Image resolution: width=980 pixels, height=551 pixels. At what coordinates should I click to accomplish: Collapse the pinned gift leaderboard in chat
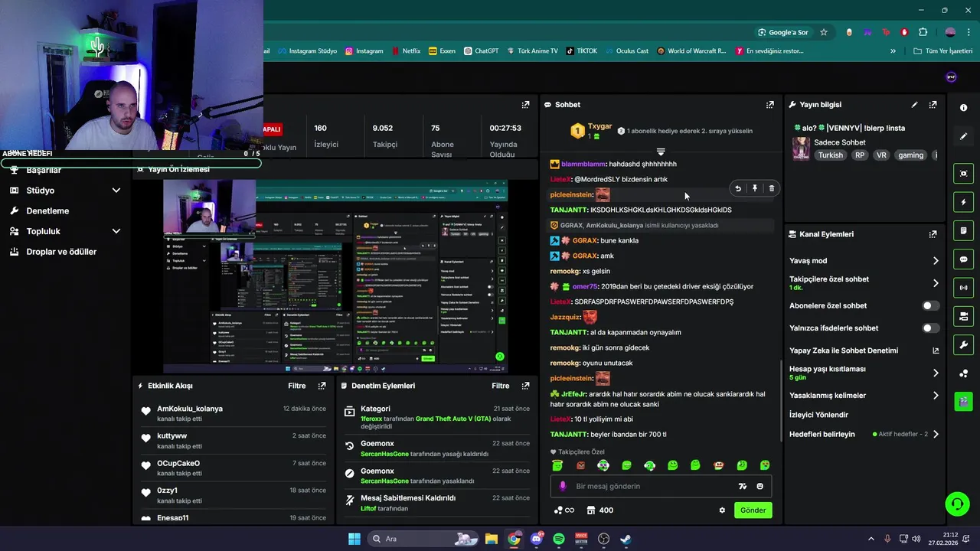661,152
